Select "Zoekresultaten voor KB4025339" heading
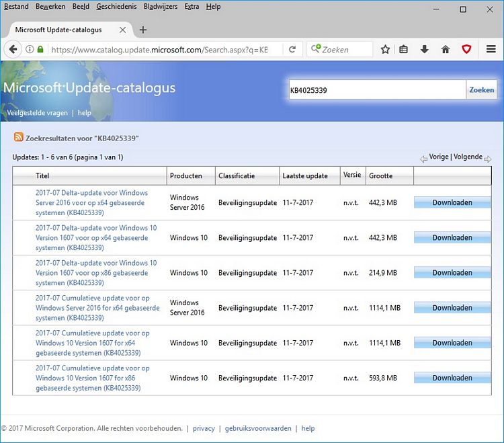The image size is (504, 443). (x=82, y=138)
